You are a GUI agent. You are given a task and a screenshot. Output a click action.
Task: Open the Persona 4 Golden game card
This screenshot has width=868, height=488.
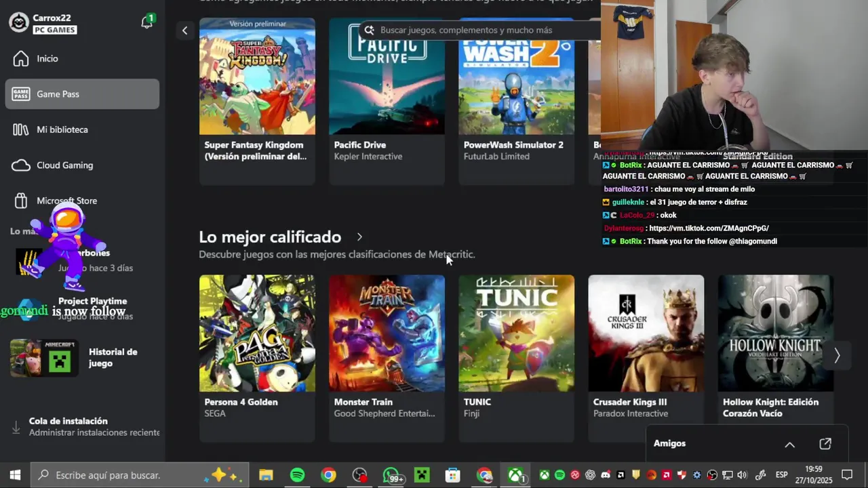click(x=257, y=358)
